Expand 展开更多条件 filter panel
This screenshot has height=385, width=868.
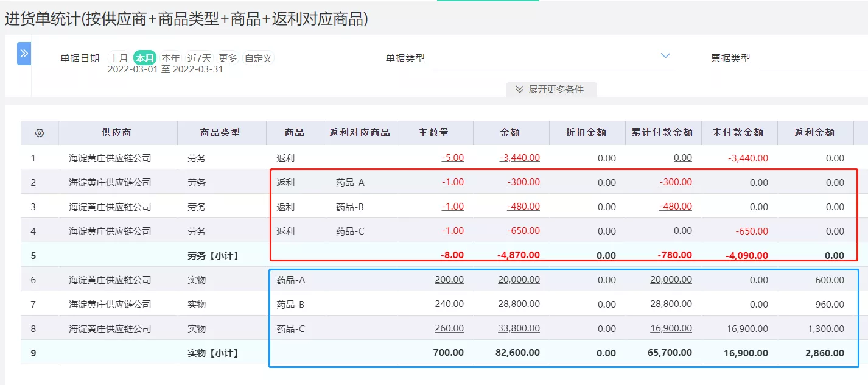550,90
